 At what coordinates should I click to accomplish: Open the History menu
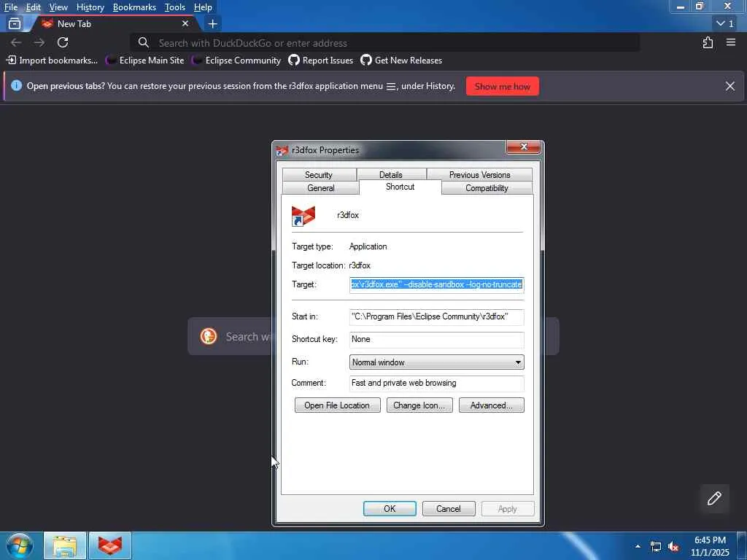90,7
